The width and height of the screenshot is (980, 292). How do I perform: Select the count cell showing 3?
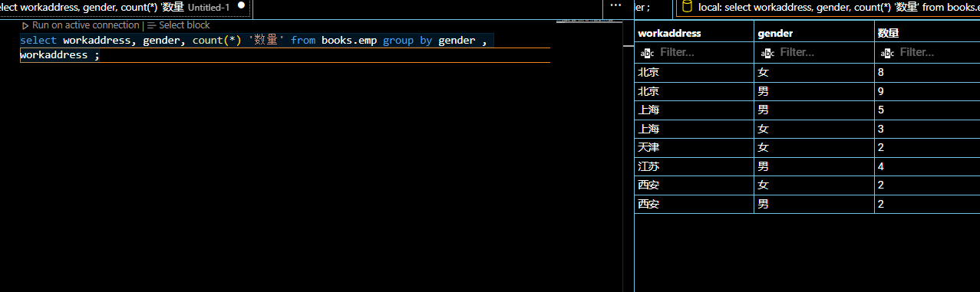(x=927, y=129)
